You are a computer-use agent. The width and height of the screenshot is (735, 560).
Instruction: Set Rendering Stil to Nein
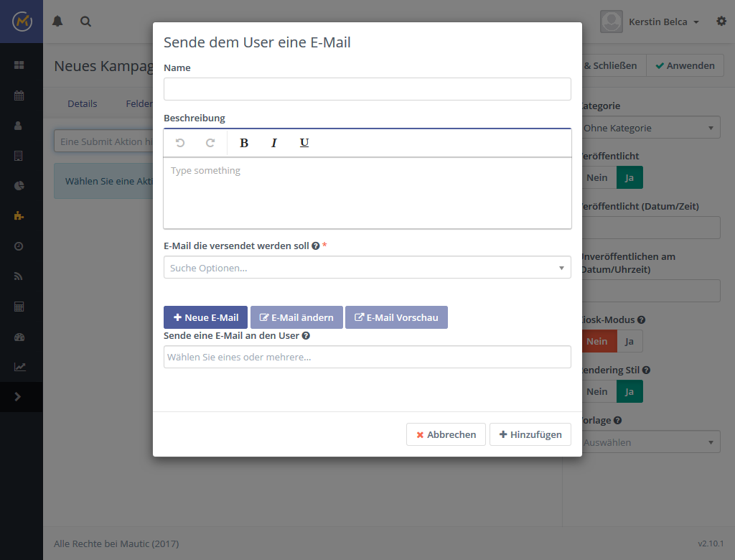pos(596,391)
